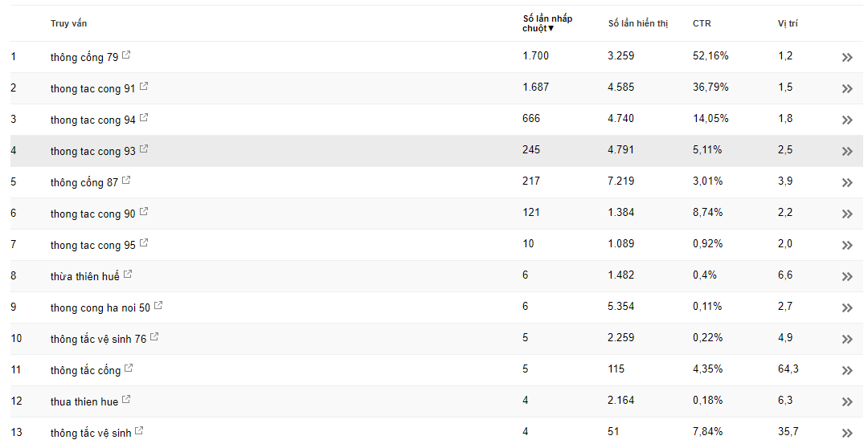Open external link icon beside 'thông tắc vệ sinh 76'

[x=154, y=336]
